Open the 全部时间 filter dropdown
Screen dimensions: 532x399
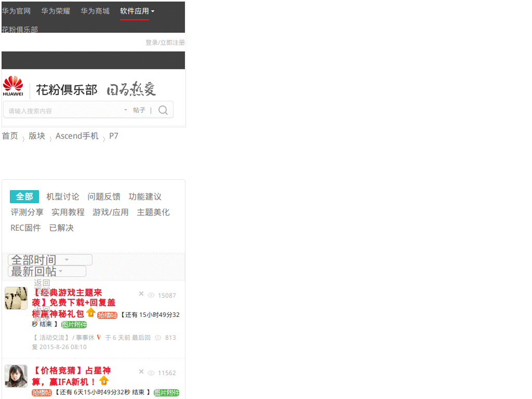[x=50, y=260]
